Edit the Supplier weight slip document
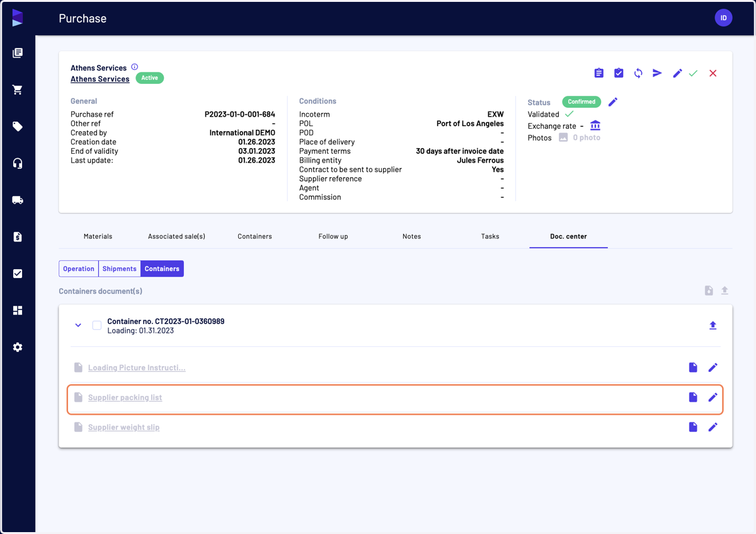756x534 pixels. coord(713,427)
